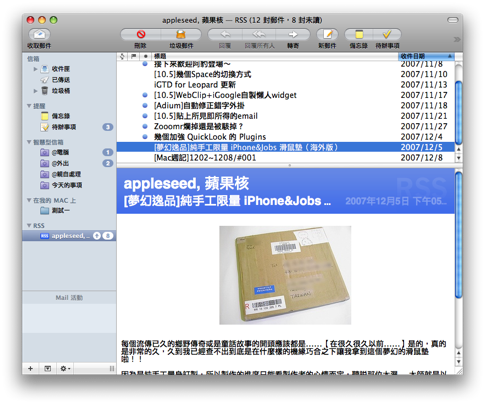Click the 回覆 reply arrow icon

click(225, 34)
